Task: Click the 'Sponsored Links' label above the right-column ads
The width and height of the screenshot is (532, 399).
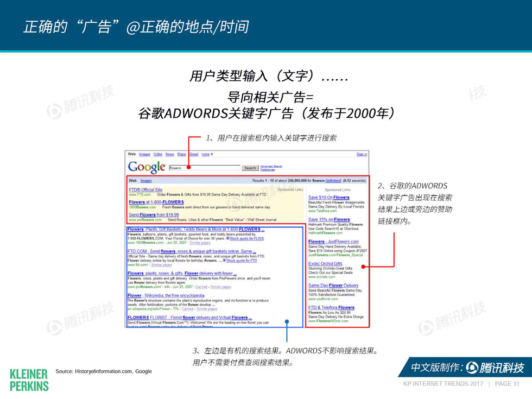Action: 338,190
